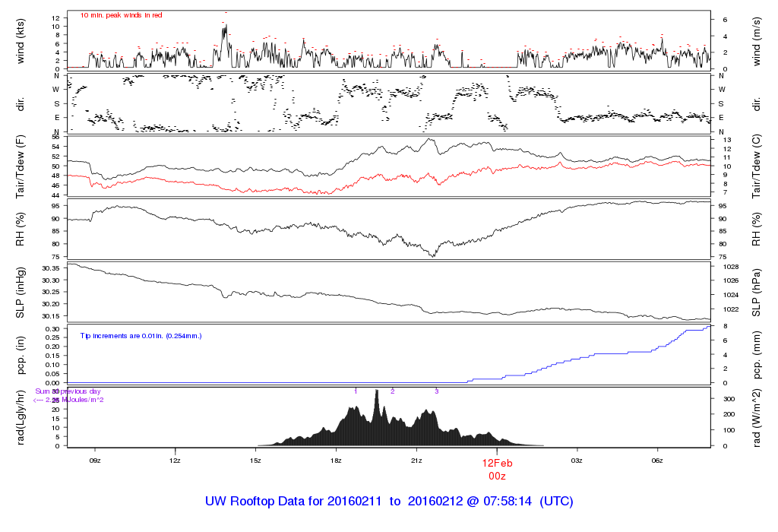Image resolution: width=778 pixels, height=532 pixels.
Task: Click the '15z' time axis label
Action: tap(255, 461)
